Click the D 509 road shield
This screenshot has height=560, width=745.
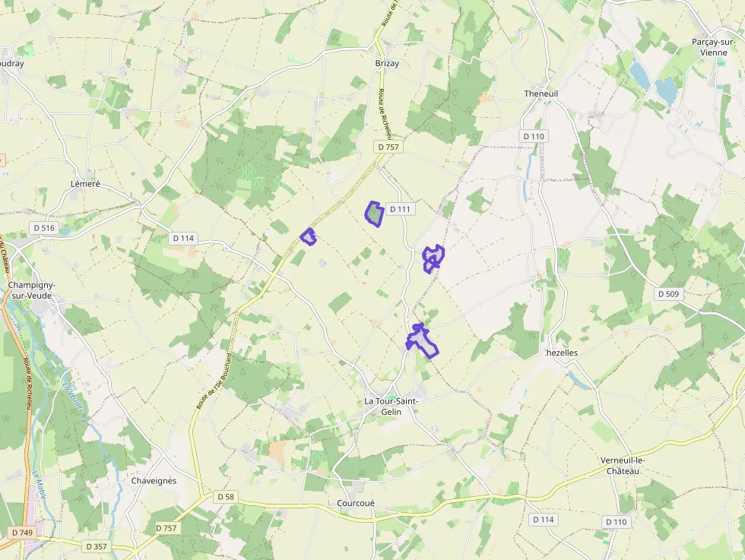click(668, 294)
